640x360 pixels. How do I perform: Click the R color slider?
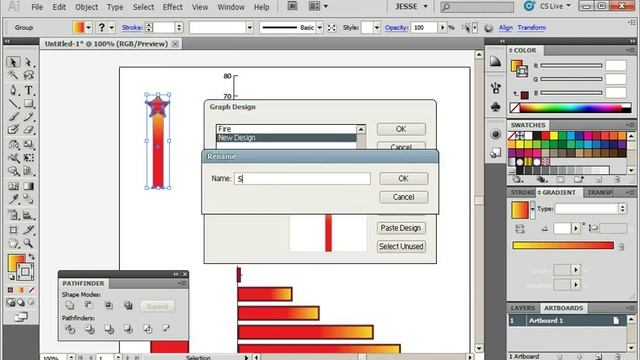pos(571,65)
